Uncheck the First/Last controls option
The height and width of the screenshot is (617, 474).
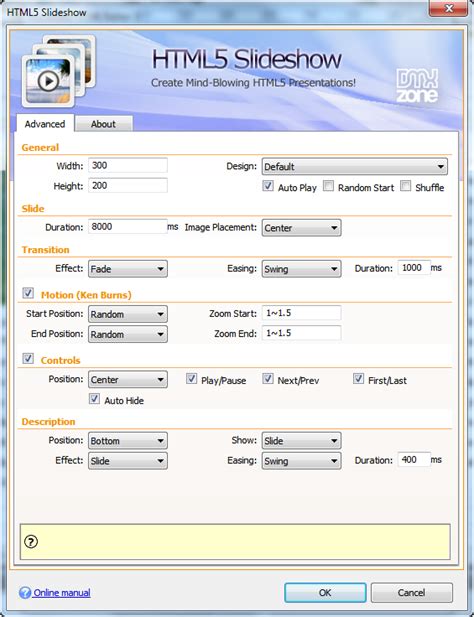click(x=358, y=379)
